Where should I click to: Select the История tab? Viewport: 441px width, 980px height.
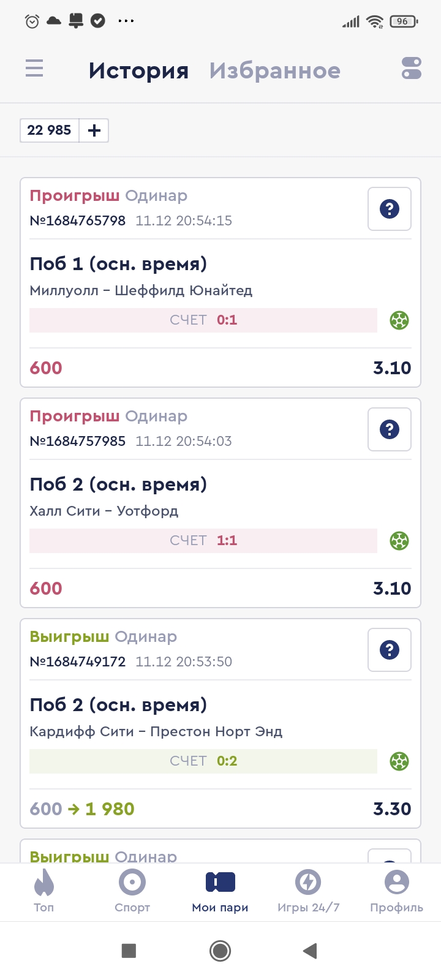click(x=138, y=71)
